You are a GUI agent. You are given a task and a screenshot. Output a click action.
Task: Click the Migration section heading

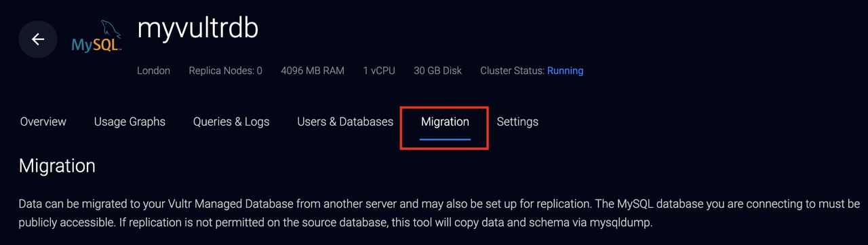point(57,166)
